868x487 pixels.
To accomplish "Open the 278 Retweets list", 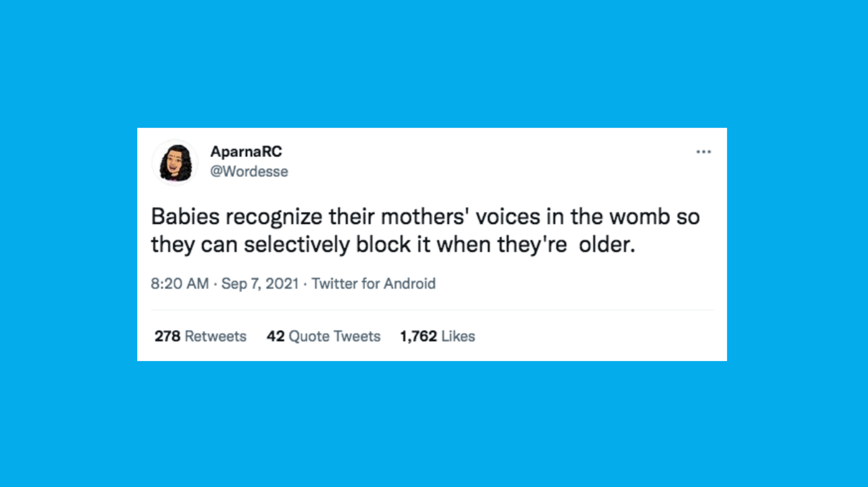I will pos(200,336).
